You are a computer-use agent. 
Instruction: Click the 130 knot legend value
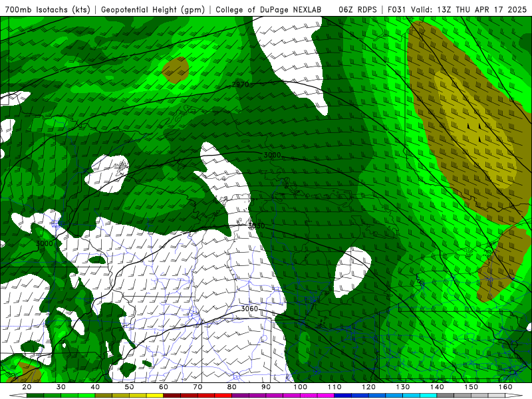click(x=403, y=387)
